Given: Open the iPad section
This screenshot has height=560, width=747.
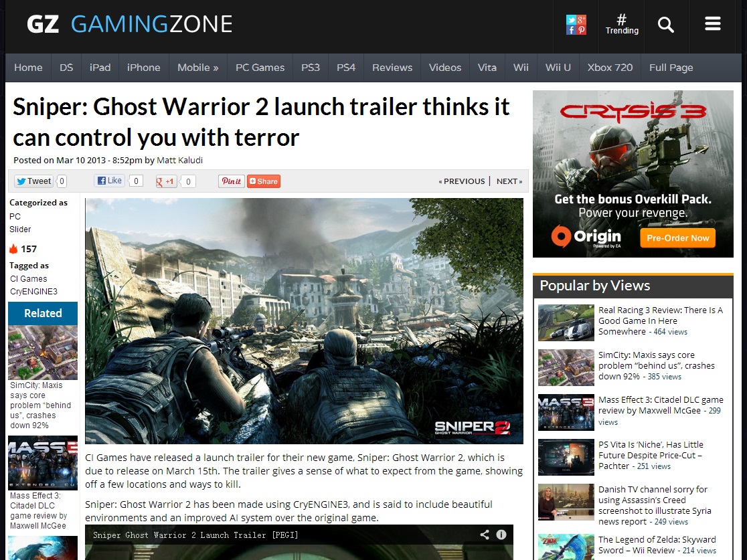Looking at the screenshot, I should [x=100, y=68].
